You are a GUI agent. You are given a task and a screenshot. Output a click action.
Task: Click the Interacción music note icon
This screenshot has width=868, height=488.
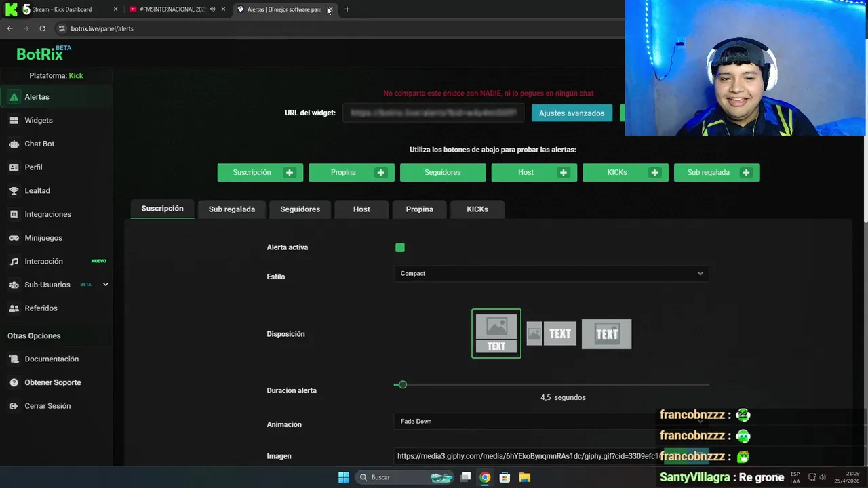pos(14,262)
